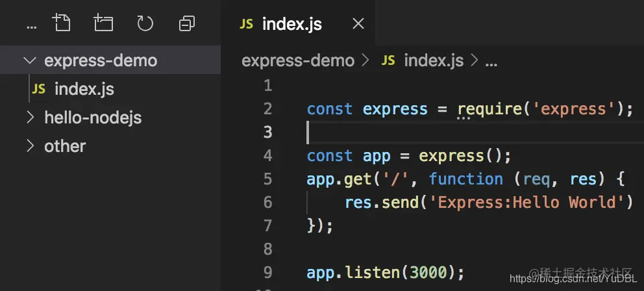The width and height of the screenshot is (644, 291).
Task: Click the breadcrumb trailing ellipsis
Action: (491, 64)
